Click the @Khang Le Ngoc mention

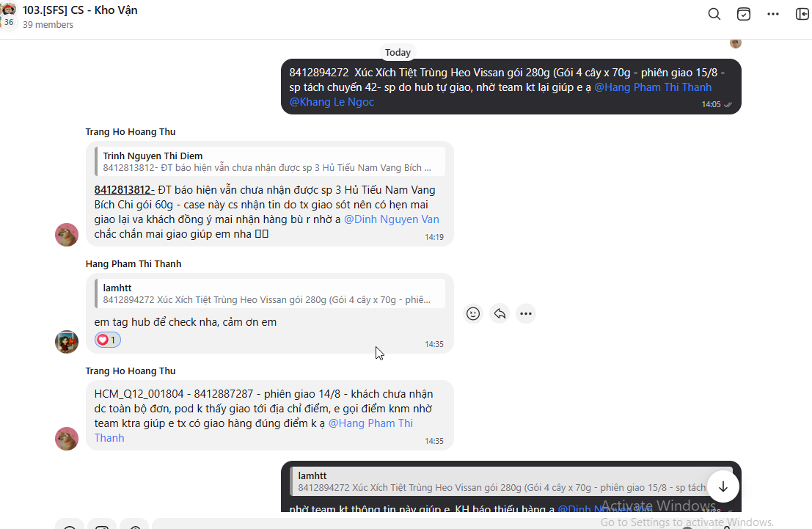332,101
